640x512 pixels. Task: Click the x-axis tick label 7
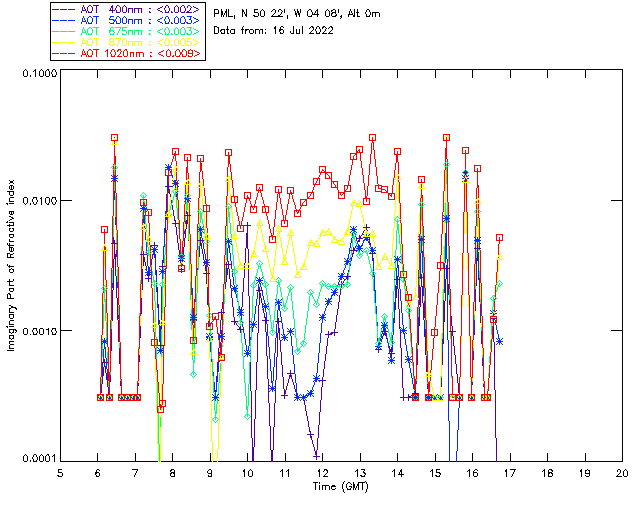pos(135,473)
